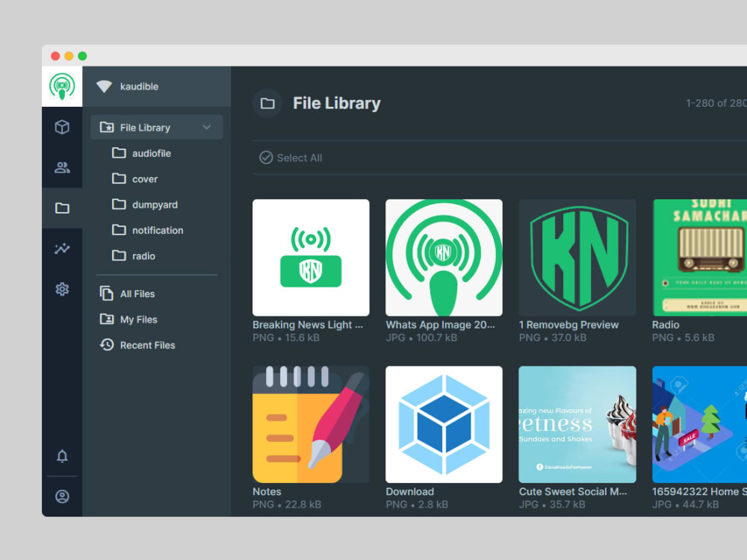
Task: Select the packages cube icon in sidebar
Action: pos(62,127)
